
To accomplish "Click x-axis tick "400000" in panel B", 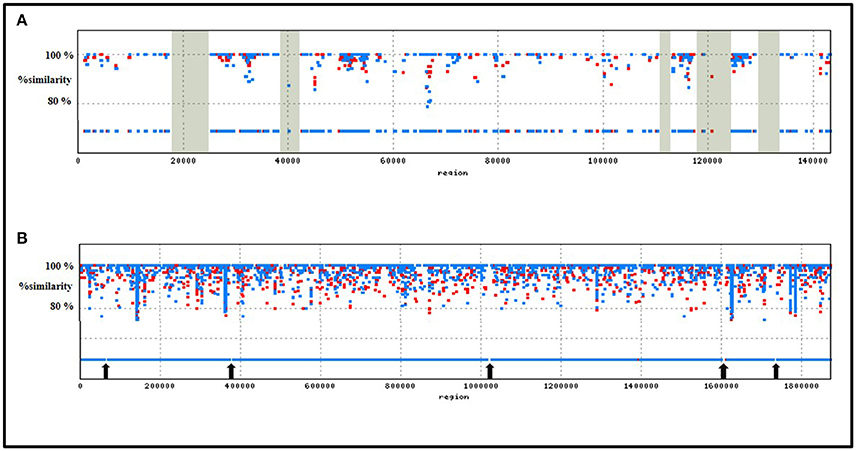I will [x=240, y=386].
